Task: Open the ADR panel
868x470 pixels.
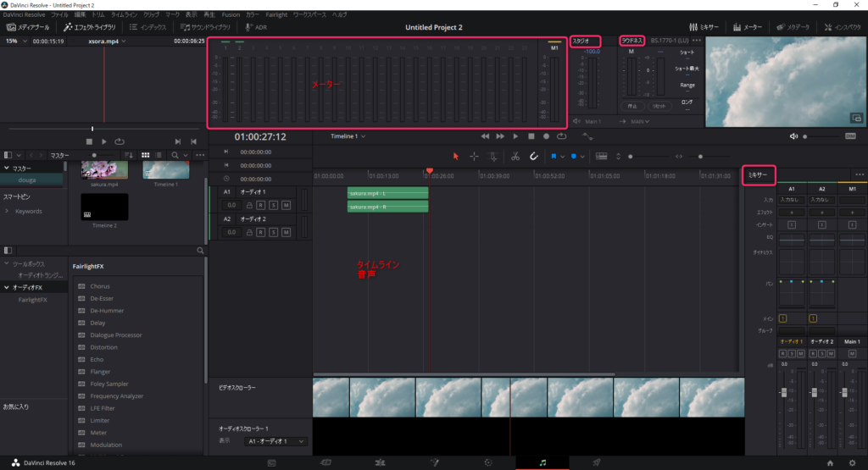Action: (256, 27)
